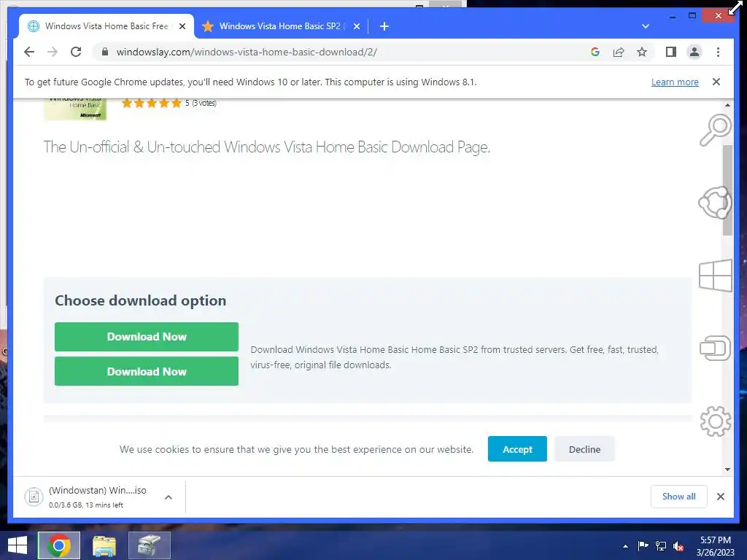Expand the iso download options chevron
The height and width of the screenshot is (560, 747).
click(169, 497)
